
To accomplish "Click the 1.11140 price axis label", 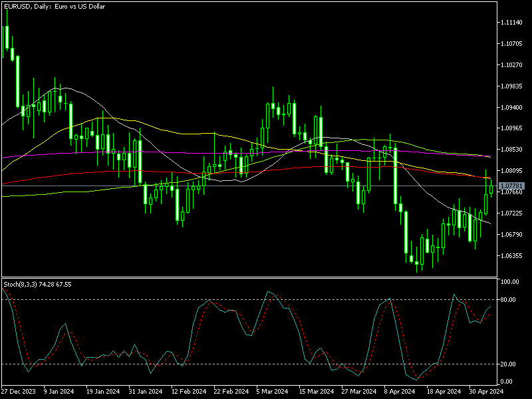I will click(512, 23).
